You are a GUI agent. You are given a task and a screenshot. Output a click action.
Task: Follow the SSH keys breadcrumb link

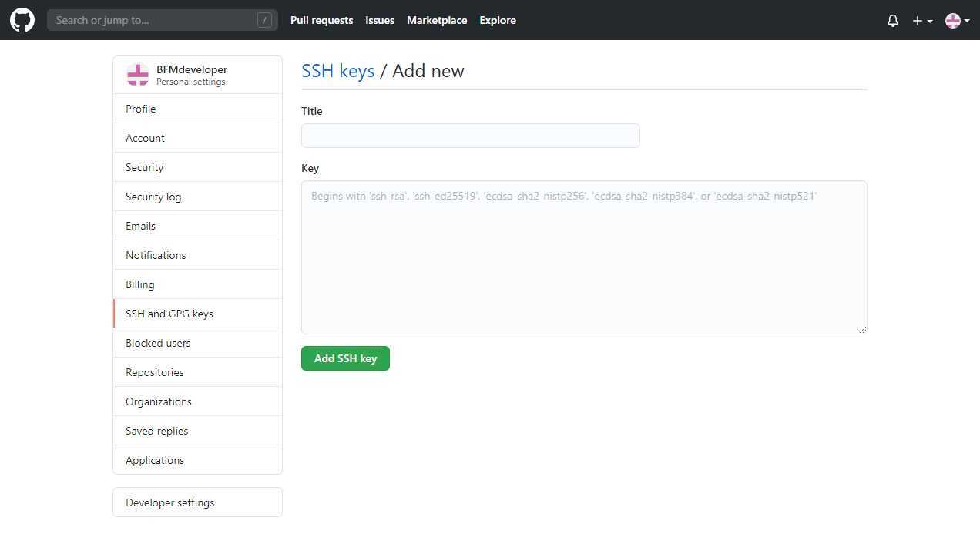point(337,71)
